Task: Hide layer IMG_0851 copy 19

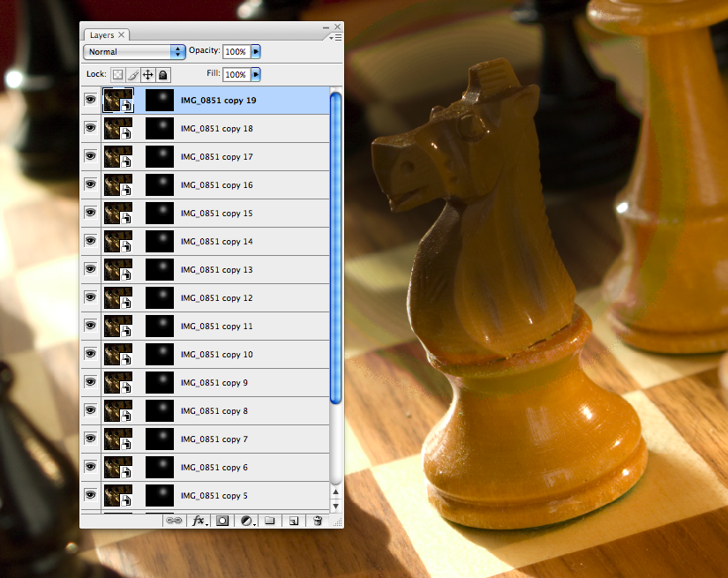Action: 91,100
